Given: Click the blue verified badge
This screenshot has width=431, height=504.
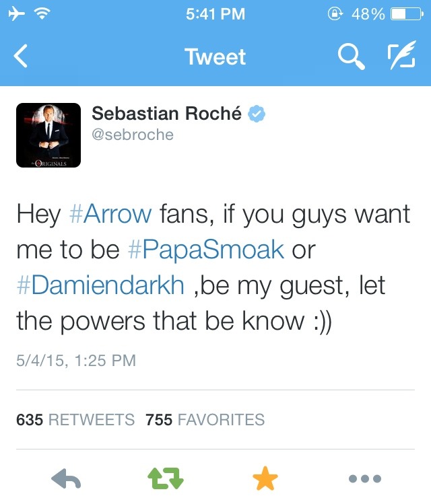Looking at the screenshot, I should (257, 114).
